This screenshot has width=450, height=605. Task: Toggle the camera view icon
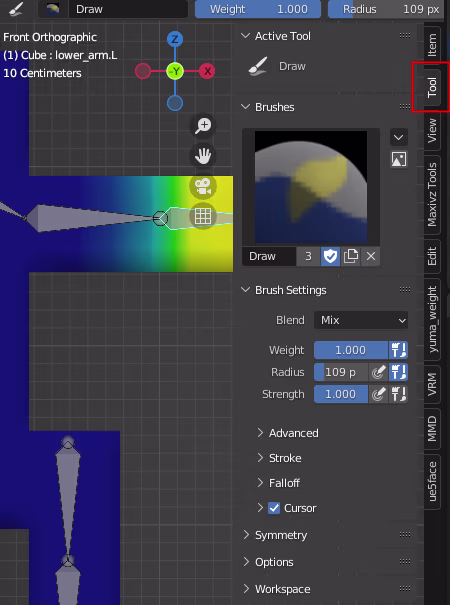pyautogui.click(x=203, y=186)
